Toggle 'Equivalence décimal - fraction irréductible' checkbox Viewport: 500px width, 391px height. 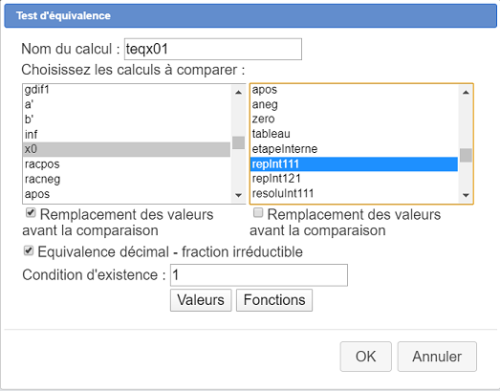click(x=29, y=250)
